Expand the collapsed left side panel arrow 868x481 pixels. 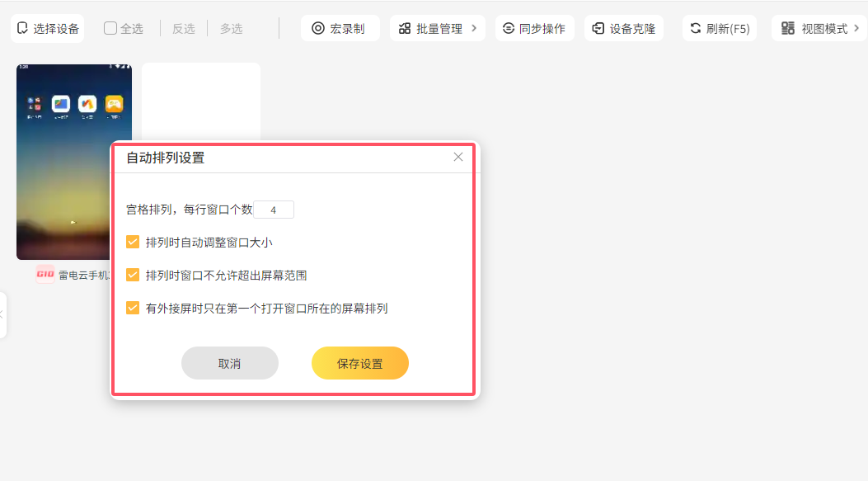pos(2,314)
